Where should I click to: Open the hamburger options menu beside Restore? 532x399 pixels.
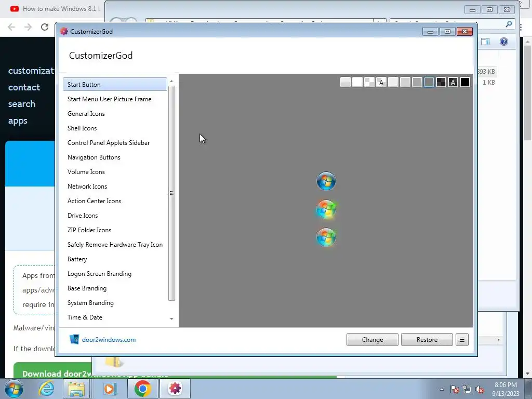[x=462, y=340]
